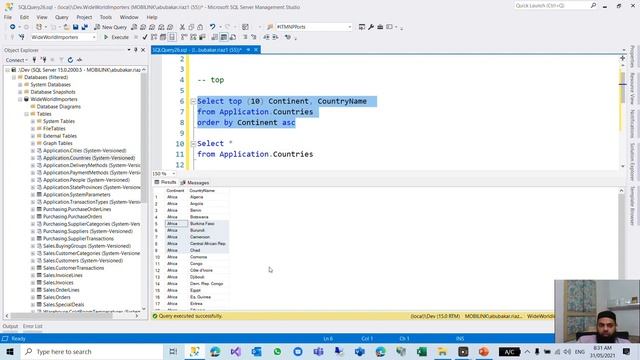Select the Purchasing.PurchaseOrders table
This screenshot has width=640, height=360.
tap(73, 217)
